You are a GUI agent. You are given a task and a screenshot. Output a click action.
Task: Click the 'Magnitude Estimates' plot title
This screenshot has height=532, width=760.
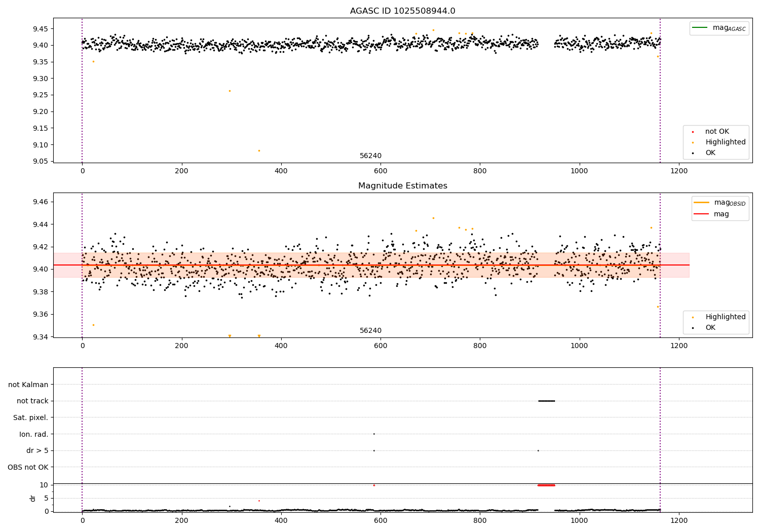pyautogui.click(x=402, y=186)
